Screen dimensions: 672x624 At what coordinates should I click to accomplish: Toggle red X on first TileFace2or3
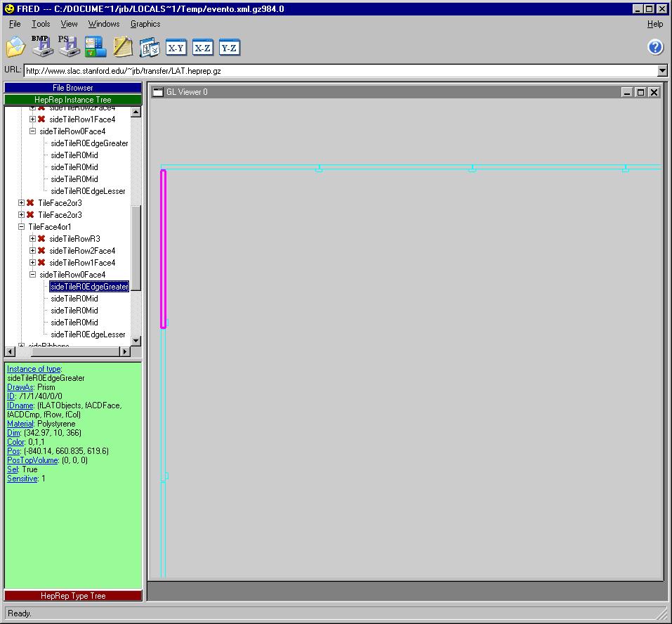(x=30, y=203)
